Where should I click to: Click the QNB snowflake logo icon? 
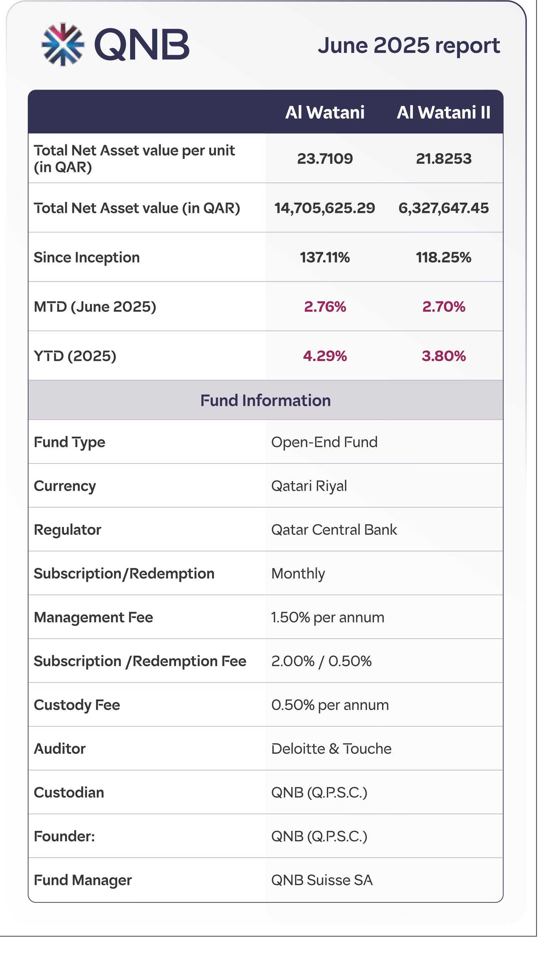click(x=63, y=44)
